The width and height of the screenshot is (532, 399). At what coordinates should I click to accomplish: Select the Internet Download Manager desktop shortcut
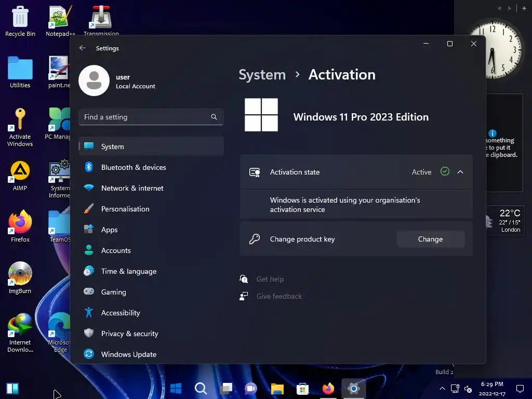coord(20,333)
